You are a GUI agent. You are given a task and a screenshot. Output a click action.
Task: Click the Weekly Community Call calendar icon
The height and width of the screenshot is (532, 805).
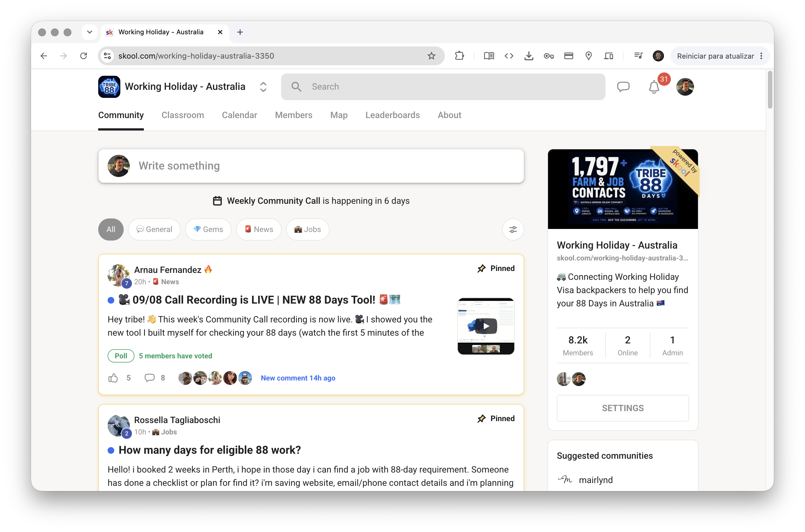[217, 201]
